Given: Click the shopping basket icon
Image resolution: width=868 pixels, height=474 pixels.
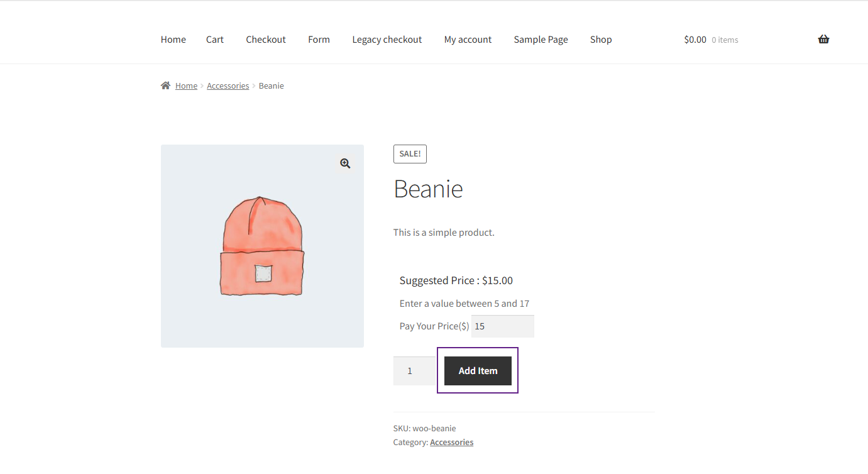Looking at the screenshot, I should pos(823,39).
